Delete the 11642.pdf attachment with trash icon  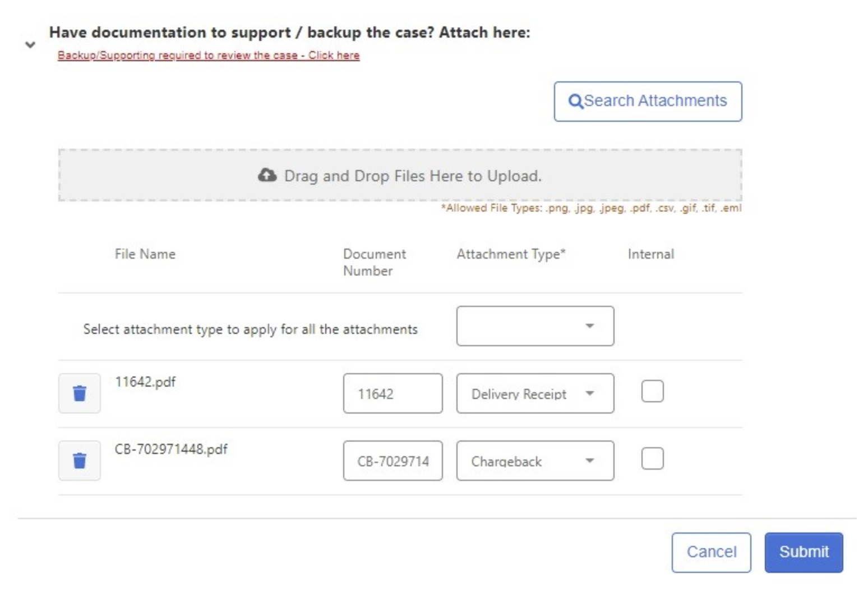click(x=80, y=393)
